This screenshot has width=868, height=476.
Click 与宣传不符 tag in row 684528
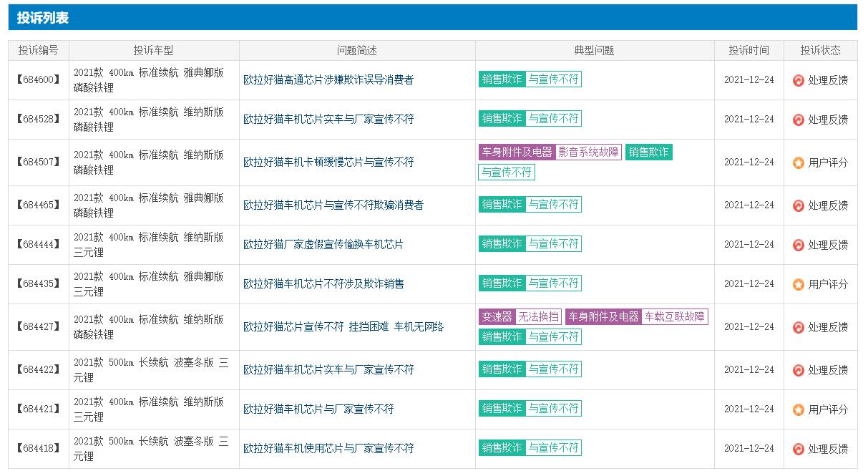553,119
